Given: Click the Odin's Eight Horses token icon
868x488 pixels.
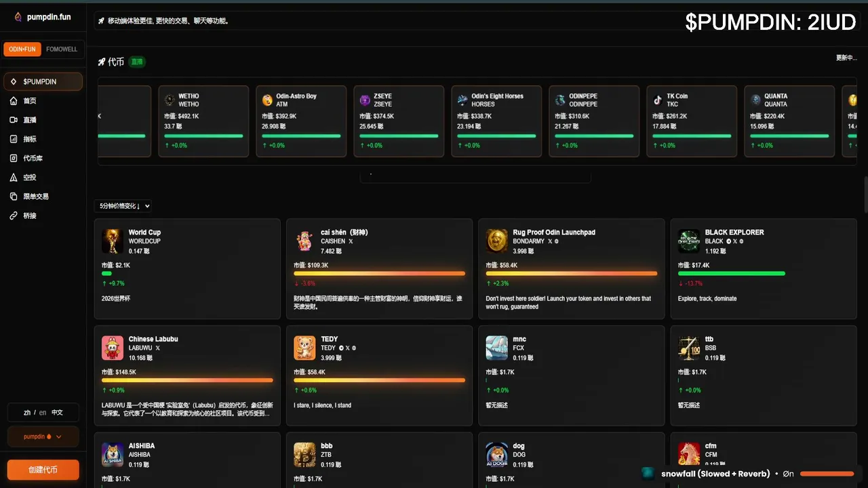Looking at the screenshot, I should pos(462,100).
